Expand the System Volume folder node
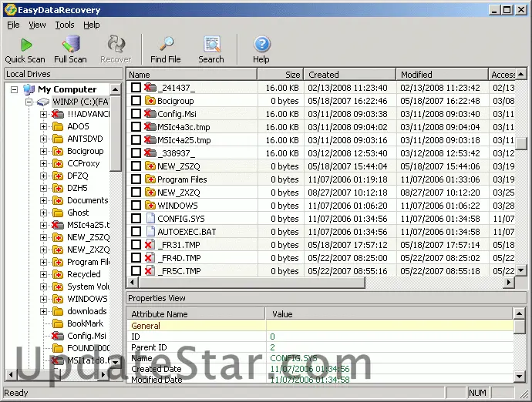 pos(43,286)
